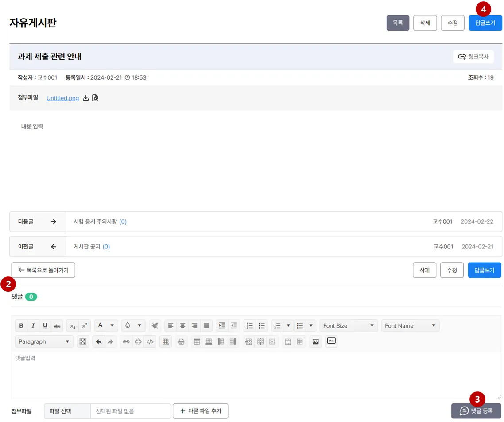This screenshot has height=422, width=504.
Task: Insert a numbered list (plain button)
Action: (250, 325)
